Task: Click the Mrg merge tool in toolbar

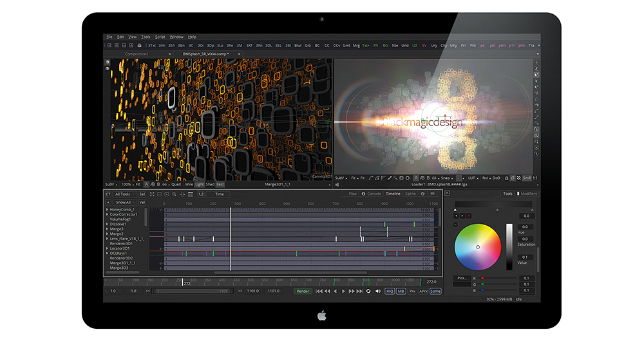Action: tap(356, 46)
